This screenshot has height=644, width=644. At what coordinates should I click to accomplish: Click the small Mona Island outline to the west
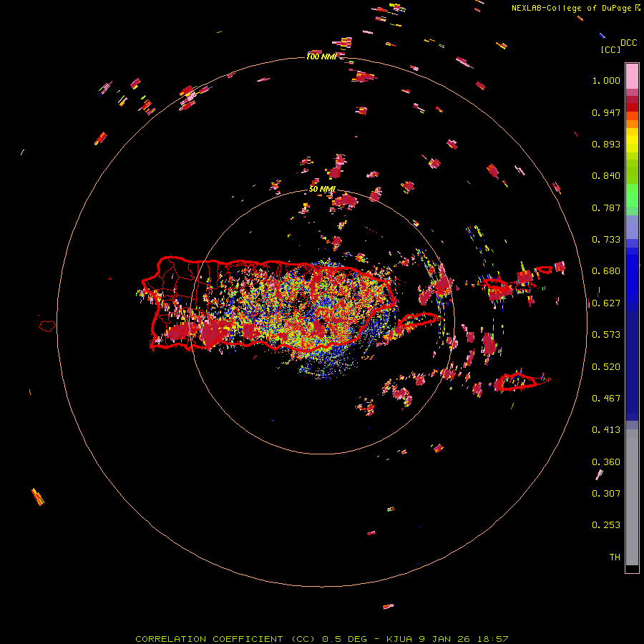47,326
